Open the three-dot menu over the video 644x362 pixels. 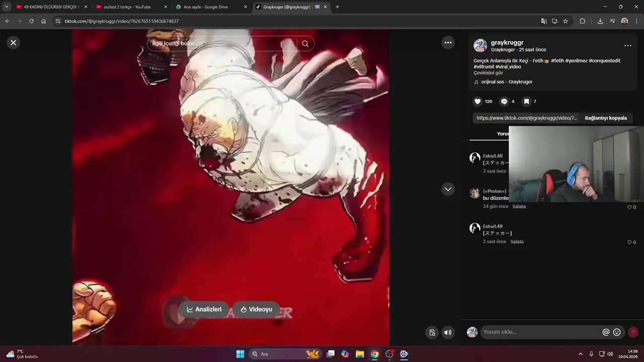[448, 43]
